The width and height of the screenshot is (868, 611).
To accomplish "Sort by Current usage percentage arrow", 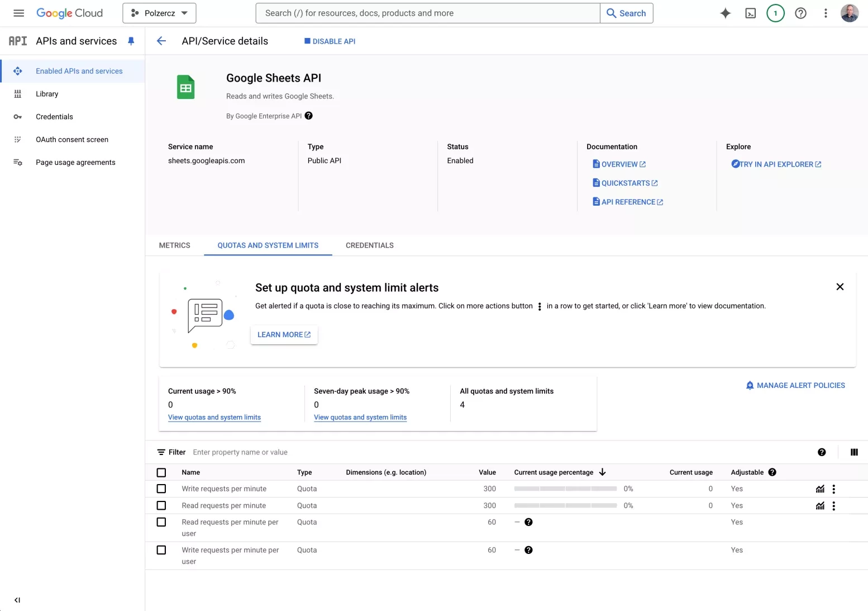I will point(602,472).
